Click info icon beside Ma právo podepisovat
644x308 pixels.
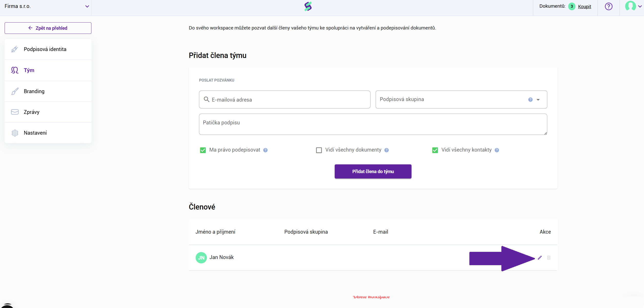(x=265, y=150)
